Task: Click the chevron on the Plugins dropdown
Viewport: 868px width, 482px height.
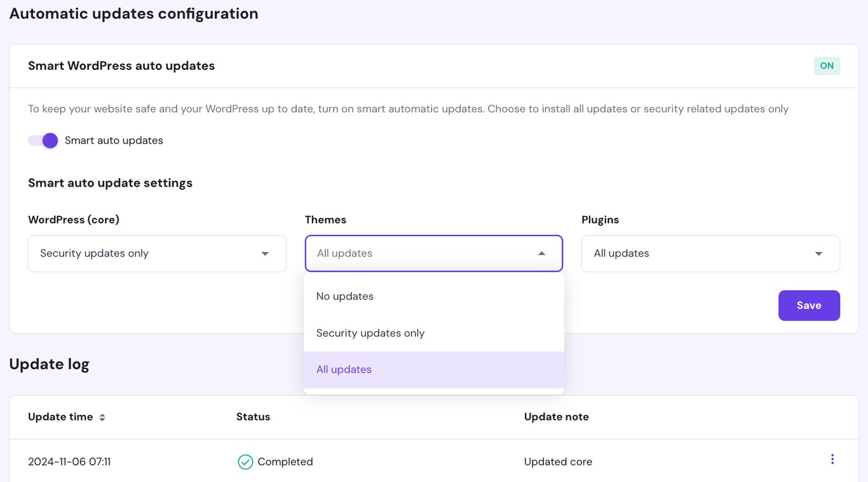Action: coord(818,253)
